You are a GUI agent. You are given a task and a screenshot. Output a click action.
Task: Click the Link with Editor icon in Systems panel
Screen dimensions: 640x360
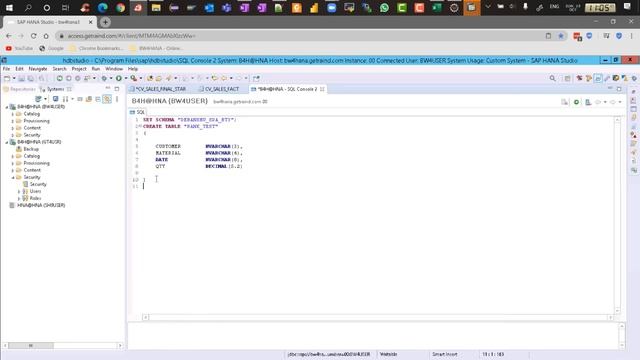click(x=107, y=99)
